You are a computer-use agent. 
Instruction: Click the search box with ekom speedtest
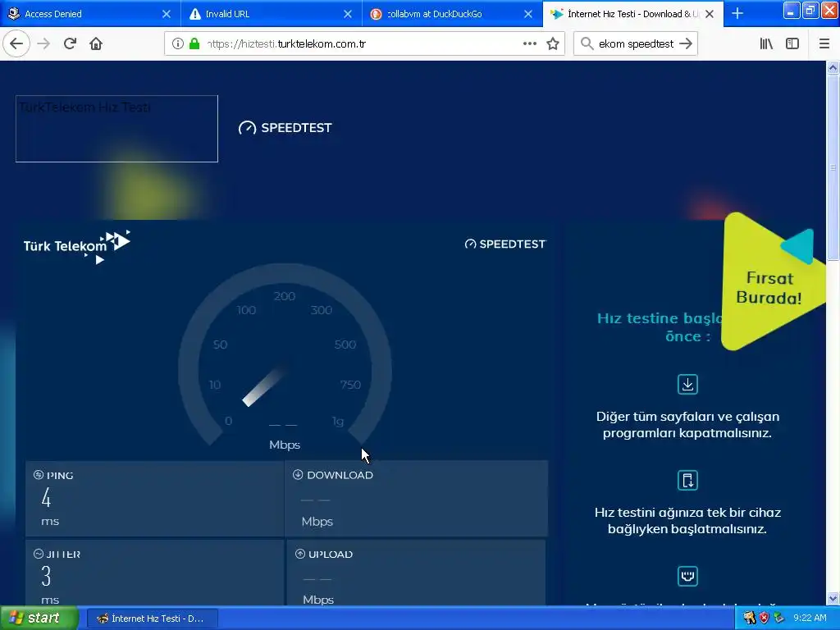(636, 44)
